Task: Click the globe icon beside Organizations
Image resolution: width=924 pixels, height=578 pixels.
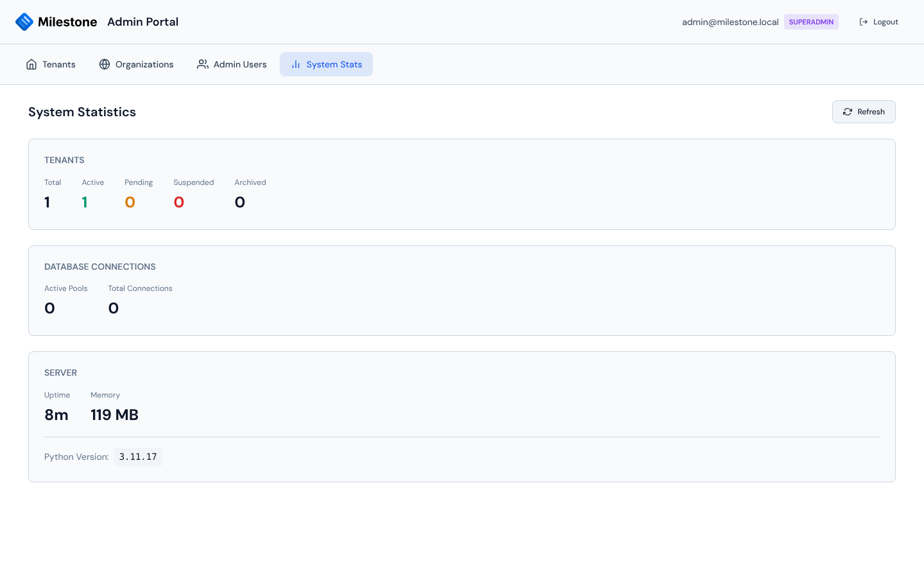Action: 105,64
